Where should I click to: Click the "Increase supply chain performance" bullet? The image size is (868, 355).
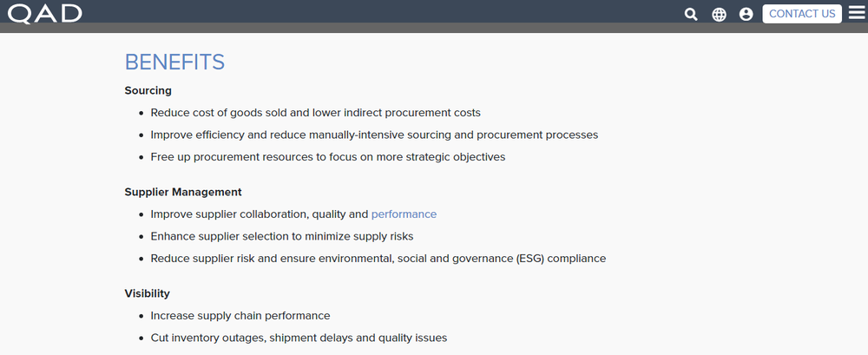(240, 316)
